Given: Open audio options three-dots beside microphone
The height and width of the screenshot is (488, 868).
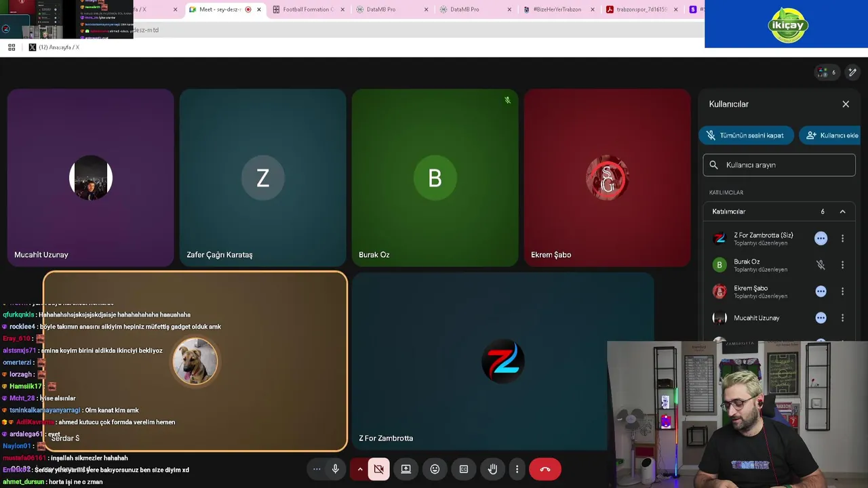Looking at the screenshot, I should pyautogui.click(x=317, y=469).
